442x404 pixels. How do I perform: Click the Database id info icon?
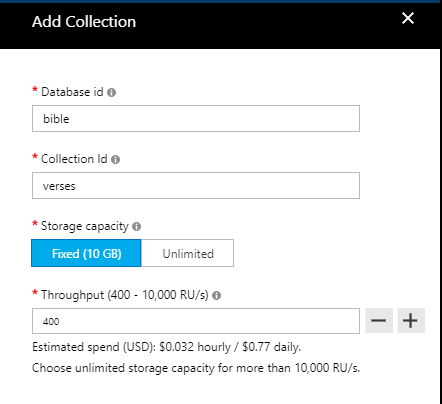[111, 92]
